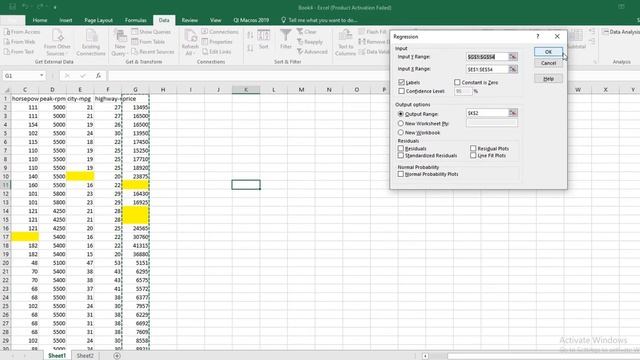Check the Residuals checkbox
The image size is (640, 360).
click(x=401, y=149)
